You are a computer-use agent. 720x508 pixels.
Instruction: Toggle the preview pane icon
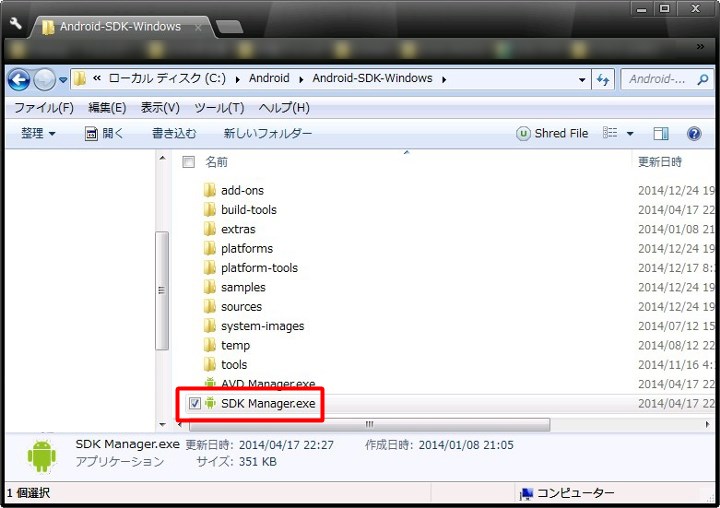(661, 134)
